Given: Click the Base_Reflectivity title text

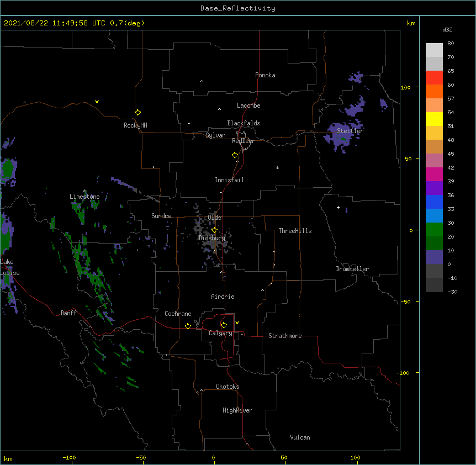Looking at the screenshot, I should click(238, 8).
